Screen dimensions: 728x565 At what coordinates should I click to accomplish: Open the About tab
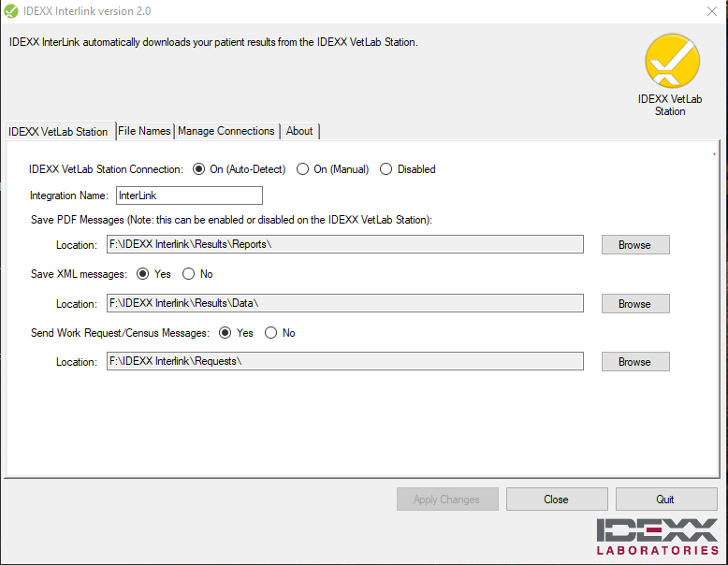click(299, 131)
